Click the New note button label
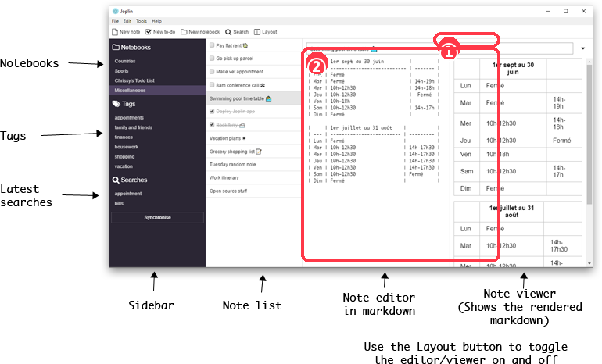This screenshot has height=364, width=602. coord(130,32)
